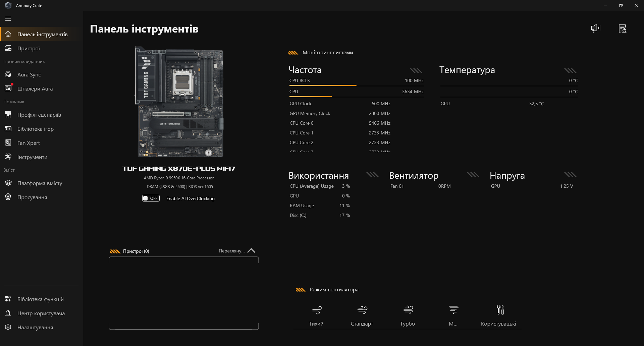Click the Fan 01 0RPM row

pyautogui.click(x=420, y=186)
